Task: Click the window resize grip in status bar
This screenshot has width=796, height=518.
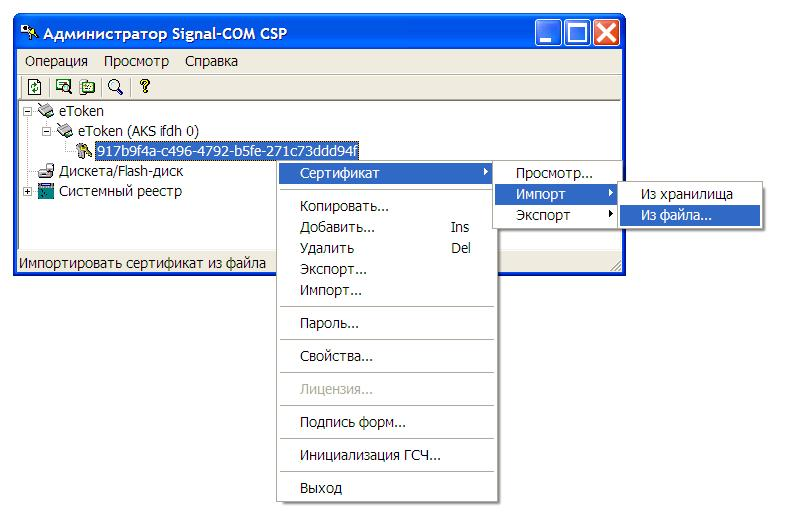Action: pos(615,265)
